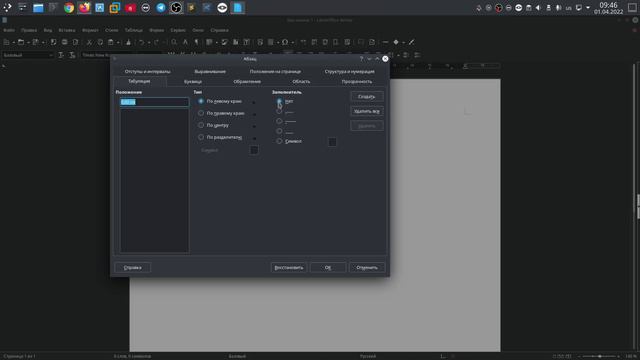Click Print icon in Writer toolbar
640x360 pixels.
coord(64,42)
